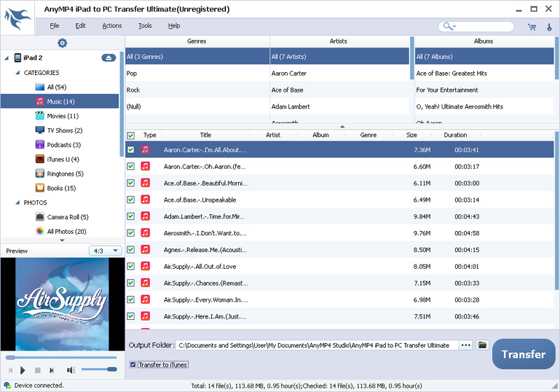Open the Edit menu
The image size is (560, 392).
[x=80, y=26]
